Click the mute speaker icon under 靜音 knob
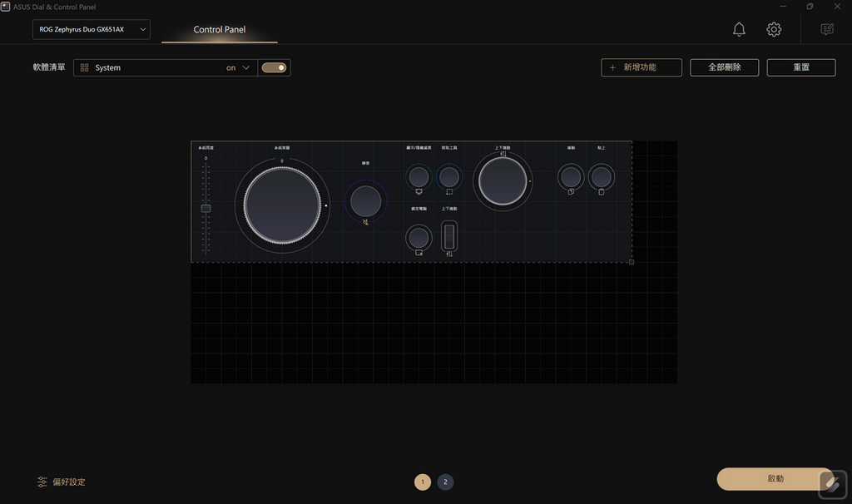This screenshot has height=504, width=852. coord(366,221)
